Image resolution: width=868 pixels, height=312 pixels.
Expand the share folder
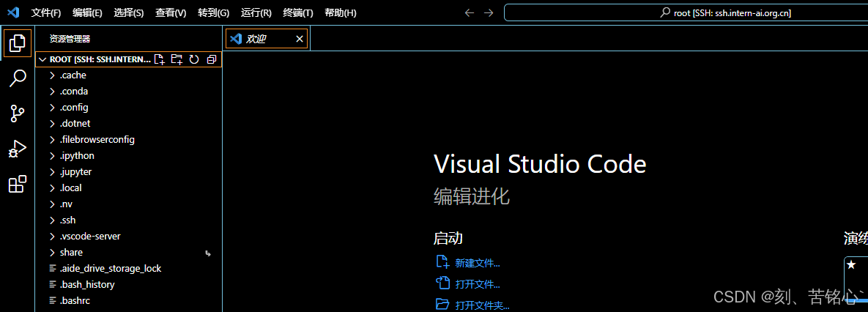(x=128, y=252)
